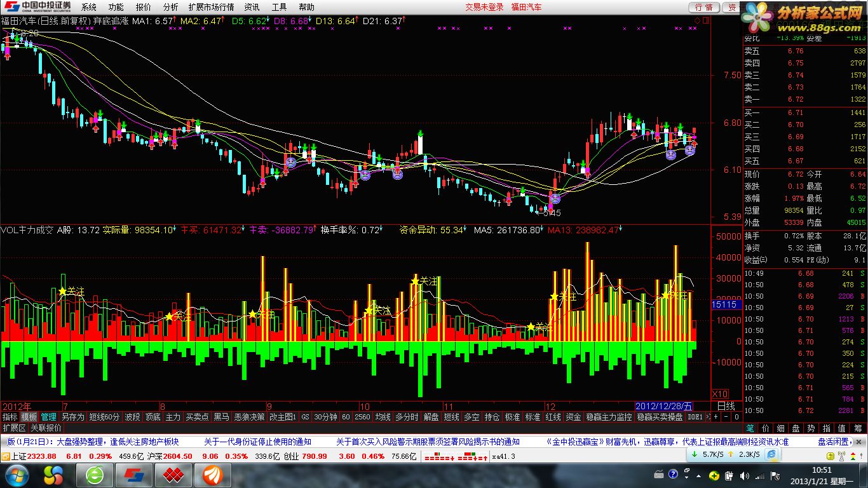Click the Windows Start button
Viewport: 868px width, 488px height.
[x=17, y=475]
